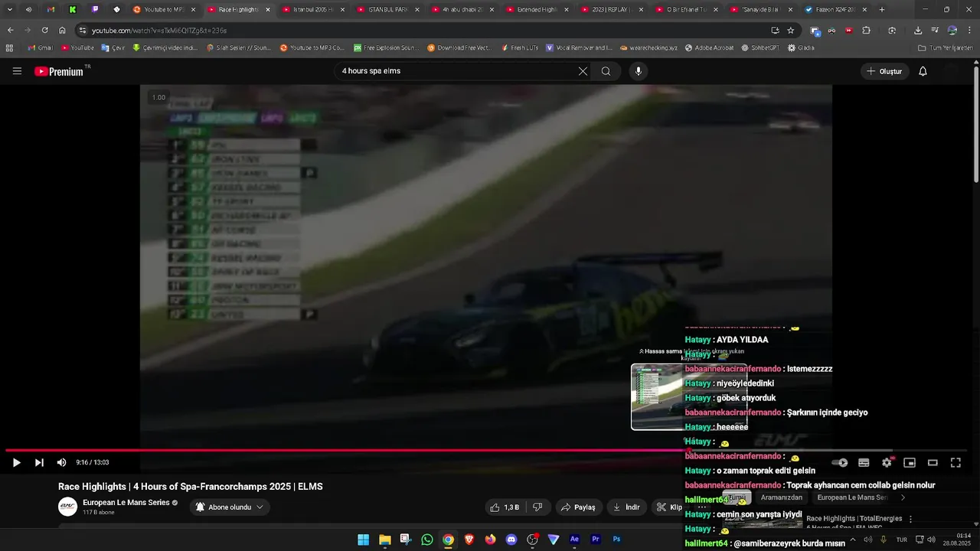
Task: Open a new browser tab
Action: 882,10
